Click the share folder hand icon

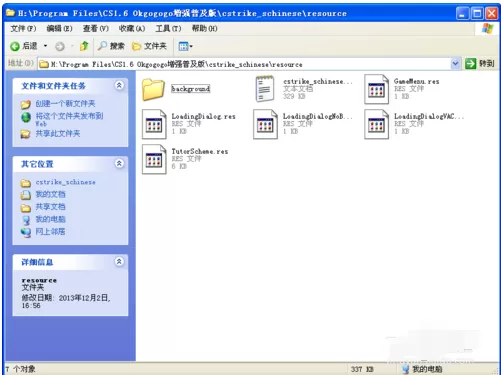coord(26,134)
